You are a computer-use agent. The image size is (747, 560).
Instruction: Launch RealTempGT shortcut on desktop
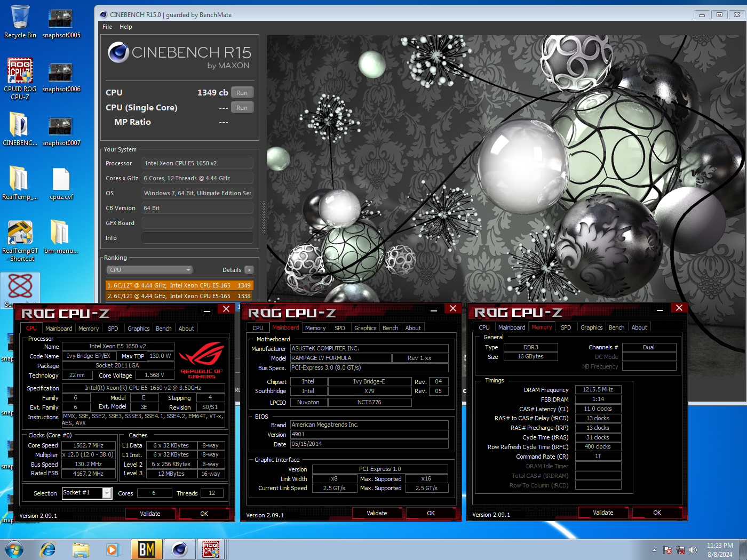coord(20,241)
